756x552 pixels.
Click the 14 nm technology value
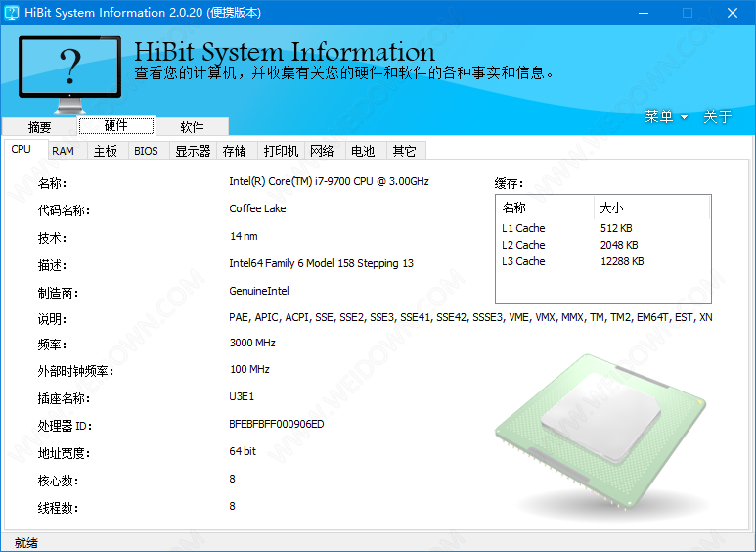point(244,237)
